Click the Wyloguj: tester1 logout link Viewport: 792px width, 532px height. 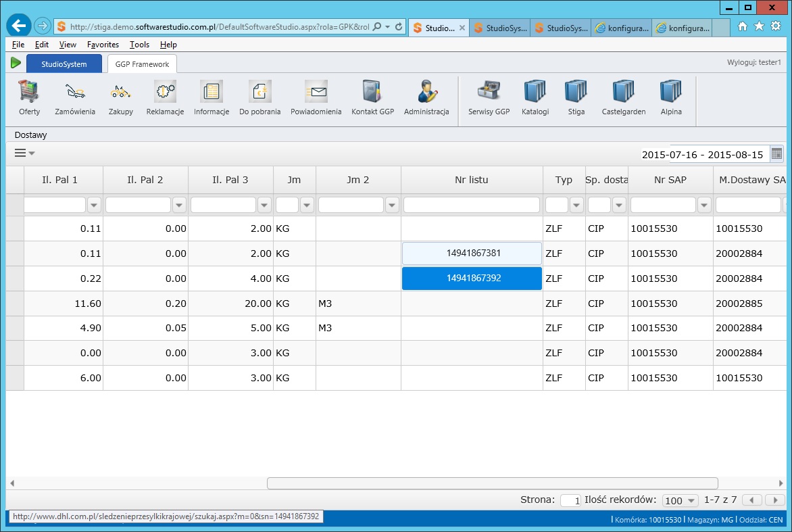(x=753, y=62)
